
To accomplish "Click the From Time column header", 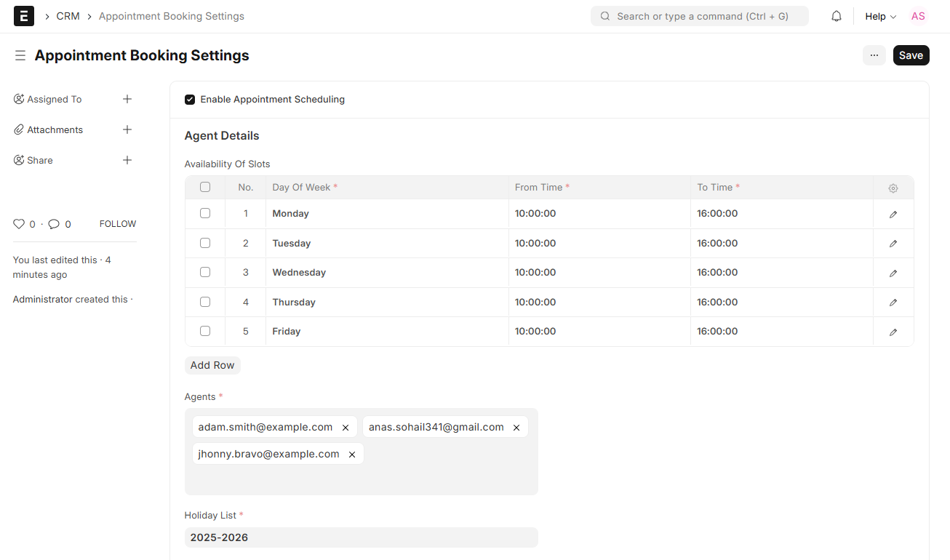I will pos(599,188).
